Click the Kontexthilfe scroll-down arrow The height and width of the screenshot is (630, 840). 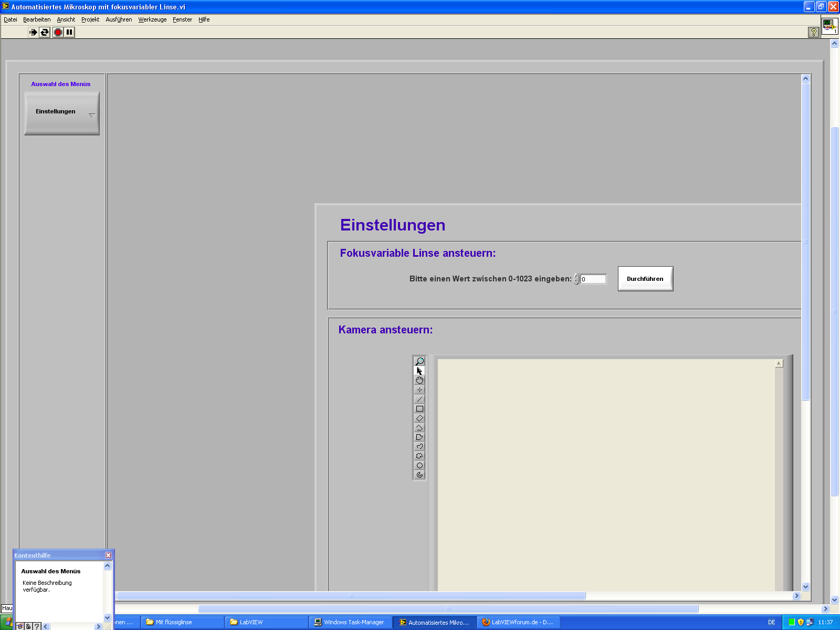coord(108,618)
